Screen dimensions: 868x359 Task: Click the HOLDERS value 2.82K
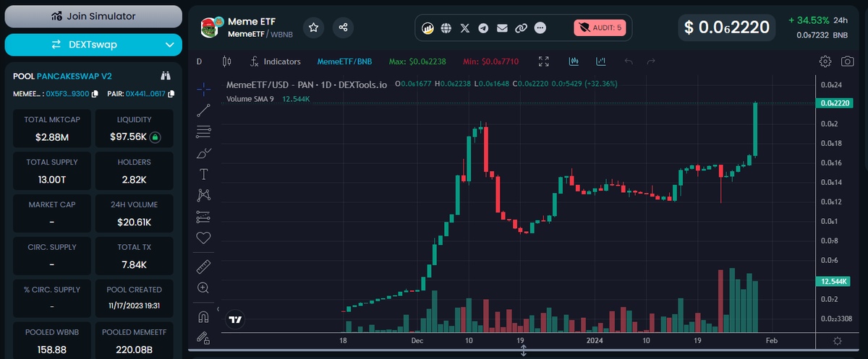pyautogui.click(x=134, y=179)
